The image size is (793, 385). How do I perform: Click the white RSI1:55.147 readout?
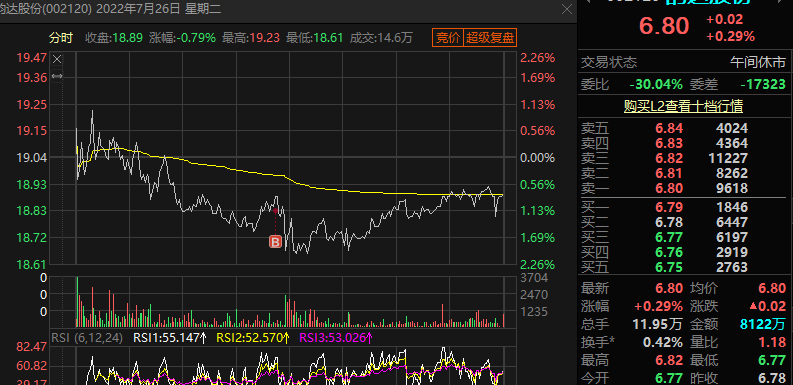click(170, 337)
